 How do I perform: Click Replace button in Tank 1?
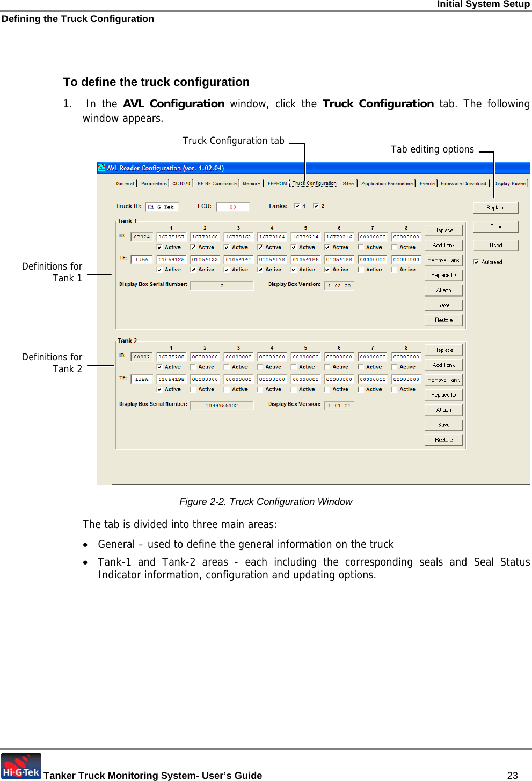click(443, 230)
